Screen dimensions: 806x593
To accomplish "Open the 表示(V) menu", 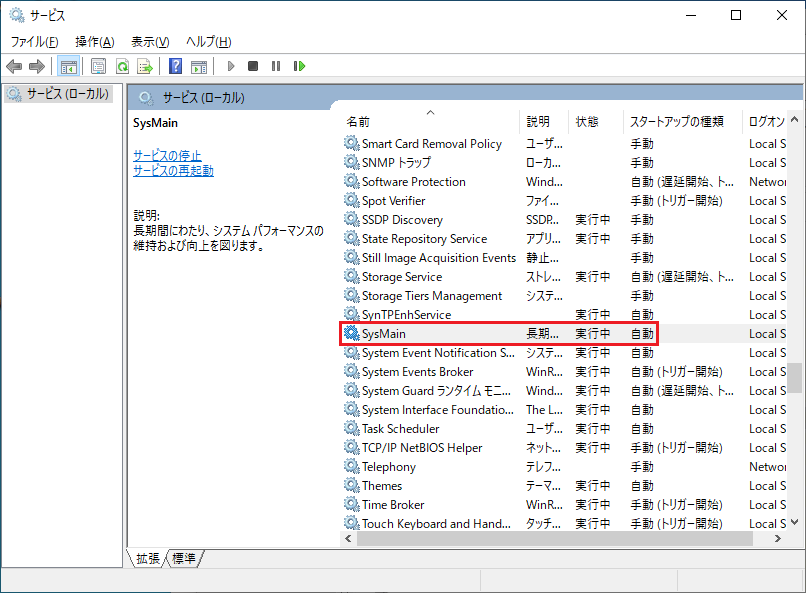I will coord(150,42).
